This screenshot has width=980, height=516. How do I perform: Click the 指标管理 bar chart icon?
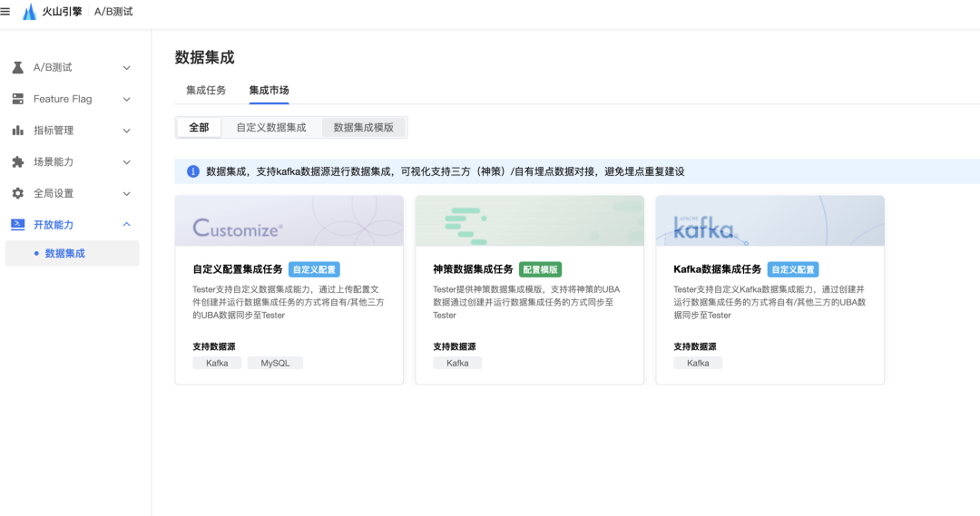(18, 130)
